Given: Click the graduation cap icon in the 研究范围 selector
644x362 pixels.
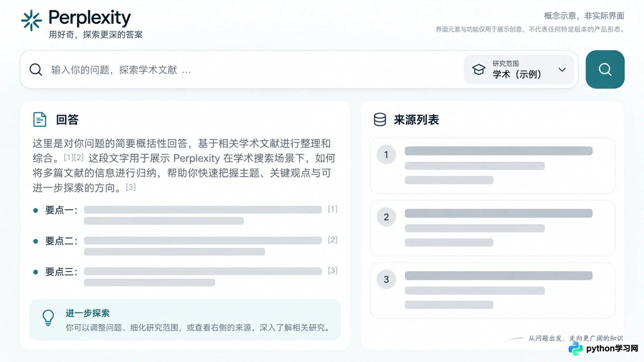Looking at the screenshot, I should click(x=479, y=70).
